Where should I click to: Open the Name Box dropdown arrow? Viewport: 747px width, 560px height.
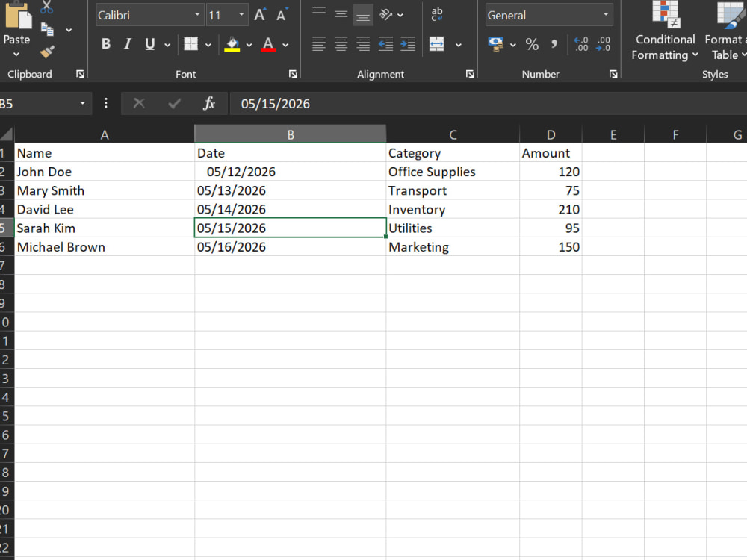82,103
